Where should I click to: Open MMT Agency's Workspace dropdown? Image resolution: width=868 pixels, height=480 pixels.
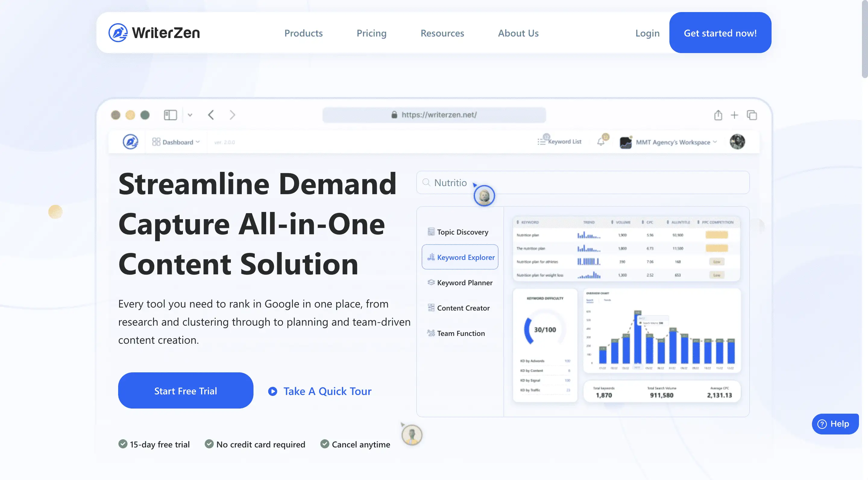click(x=673, y=142)
